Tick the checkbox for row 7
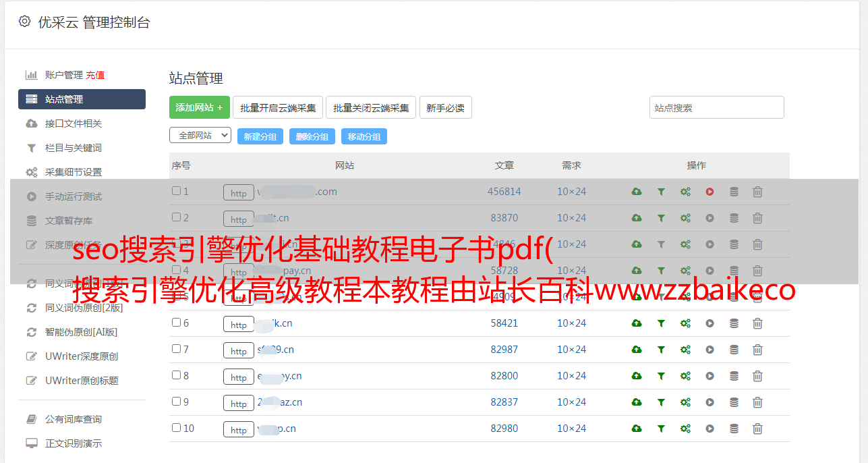The height and width of the screenshot is (463, 868). coord(176,349)
